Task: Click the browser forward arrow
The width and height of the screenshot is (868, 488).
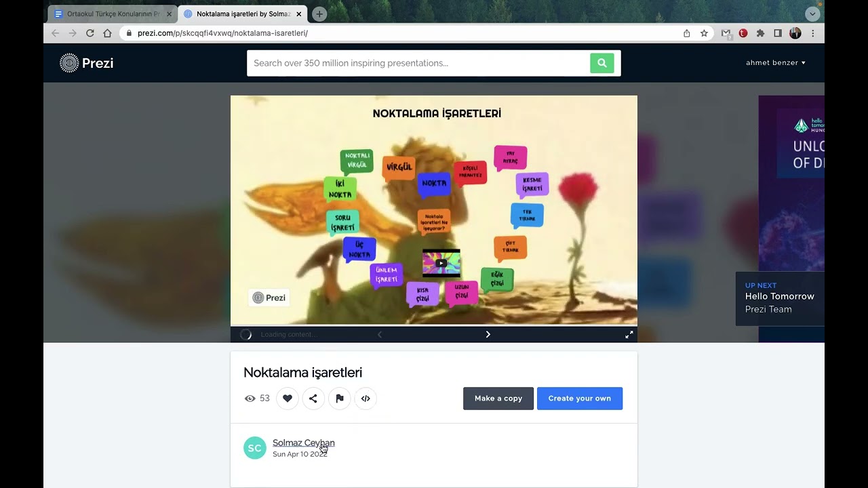Action: point(73,33)
